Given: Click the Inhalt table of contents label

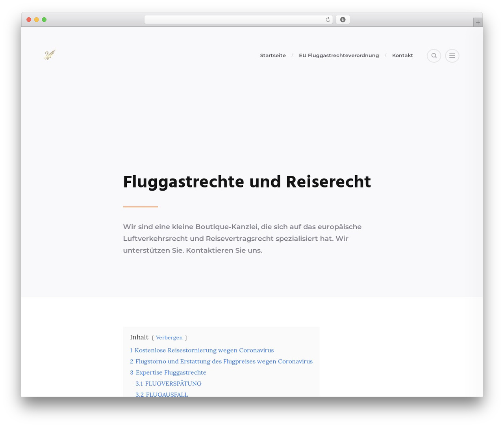Looking at the screenshot, I should point(139,337).
